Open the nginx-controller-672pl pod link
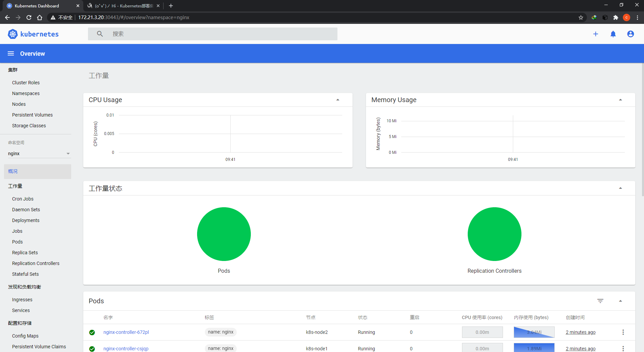 pyautogui.click(x=126, y=332)
